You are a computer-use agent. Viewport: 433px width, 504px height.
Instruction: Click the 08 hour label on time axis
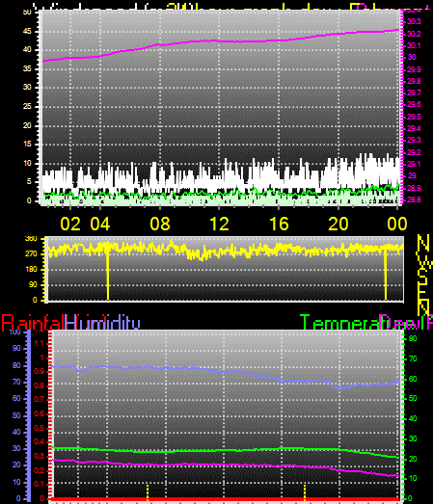160,224
